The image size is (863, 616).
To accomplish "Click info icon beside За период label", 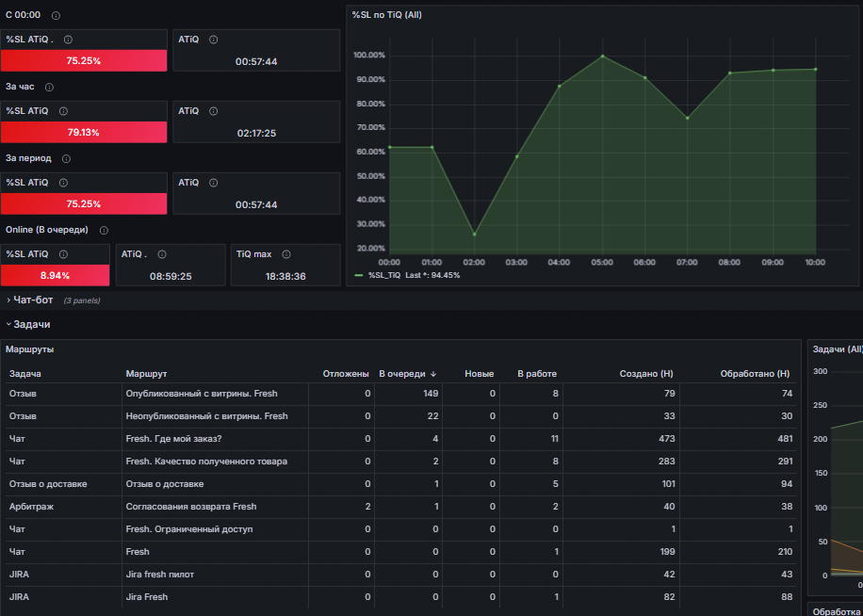I will (x=66, y=159).
